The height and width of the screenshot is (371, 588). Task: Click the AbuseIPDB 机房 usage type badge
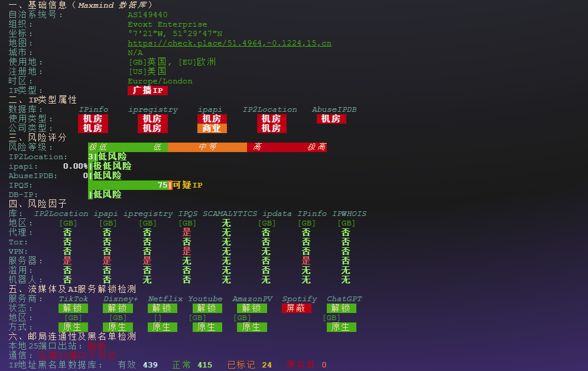[x=331, y=119]
